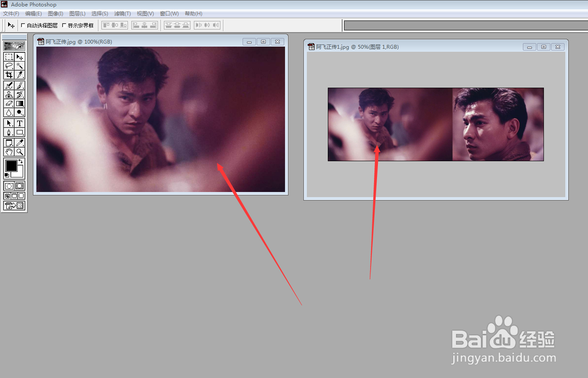The width and height of the screenshot is (588, 378).
Task: Select the Slice tool
Action: click(x=20, y=75)
